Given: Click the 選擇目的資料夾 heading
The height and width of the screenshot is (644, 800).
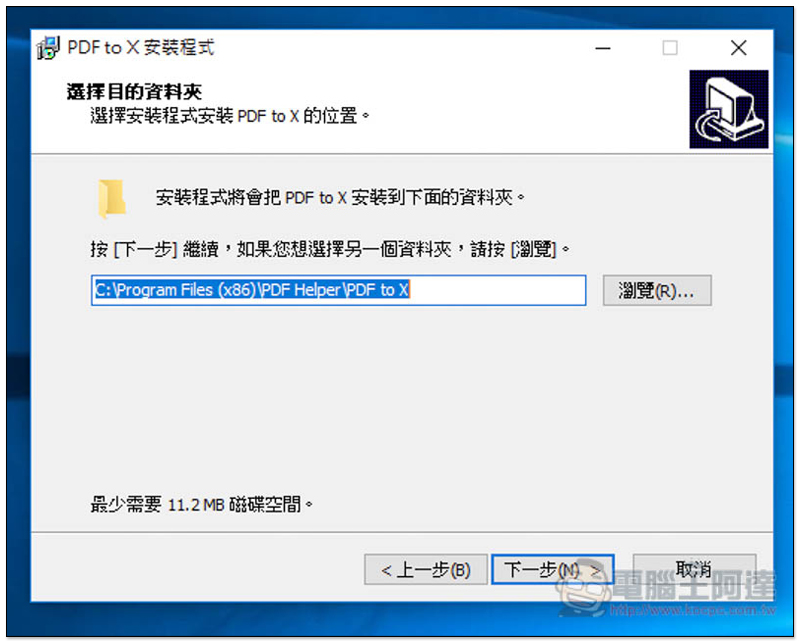Looking at the screenshot, I should (x=134, y=92).
